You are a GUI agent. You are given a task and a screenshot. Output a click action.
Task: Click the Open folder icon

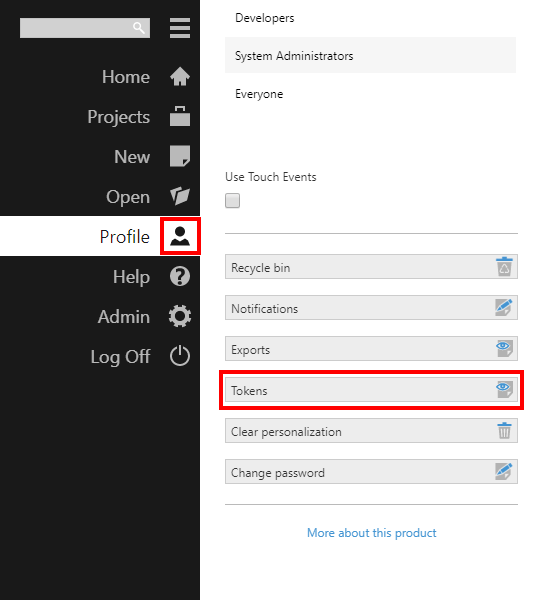[x=180, y=196]
